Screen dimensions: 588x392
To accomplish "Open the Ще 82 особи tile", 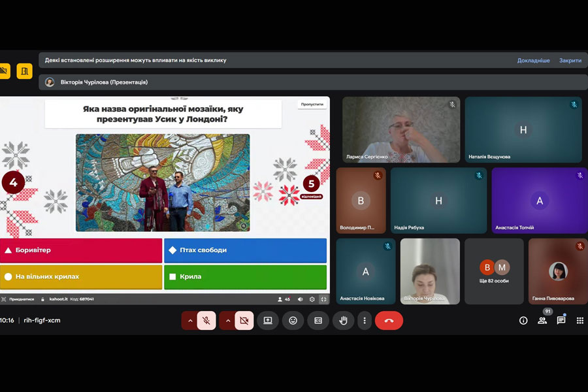I will coord(494,271).
